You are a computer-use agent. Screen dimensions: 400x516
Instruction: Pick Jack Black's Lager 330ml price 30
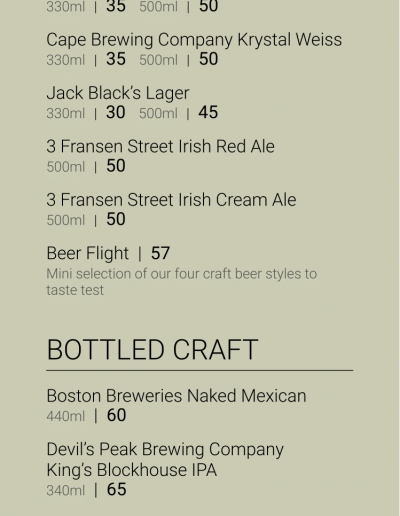[x=116, y=112]
